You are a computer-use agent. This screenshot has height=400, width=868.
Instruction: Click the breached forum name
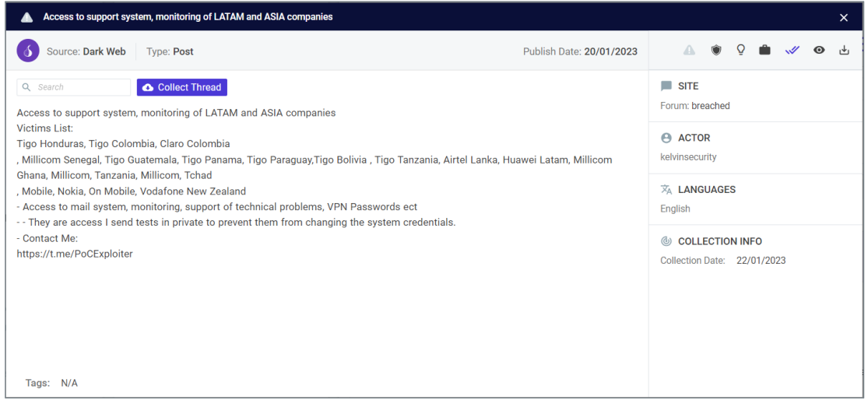pos(710,106)
